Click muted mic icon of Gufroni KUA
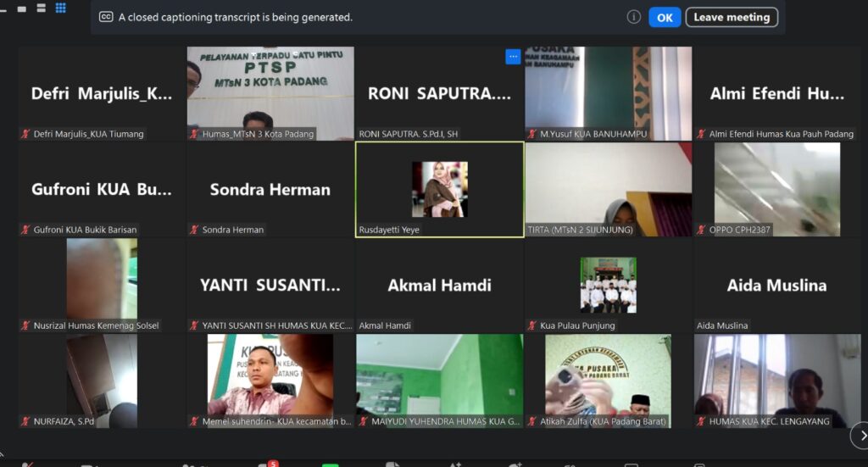The image size is (868, 467). click(26, 230)
